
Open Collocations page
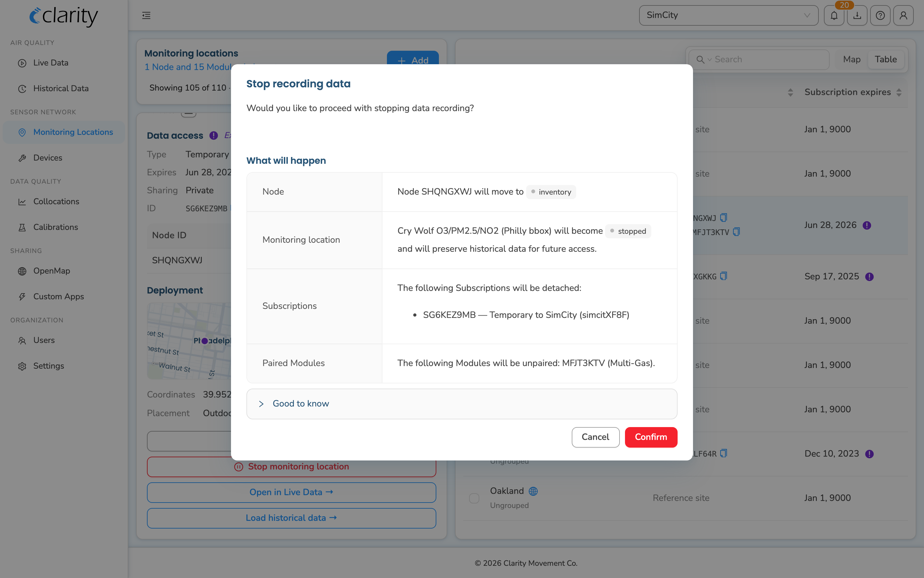coord(64,202)
